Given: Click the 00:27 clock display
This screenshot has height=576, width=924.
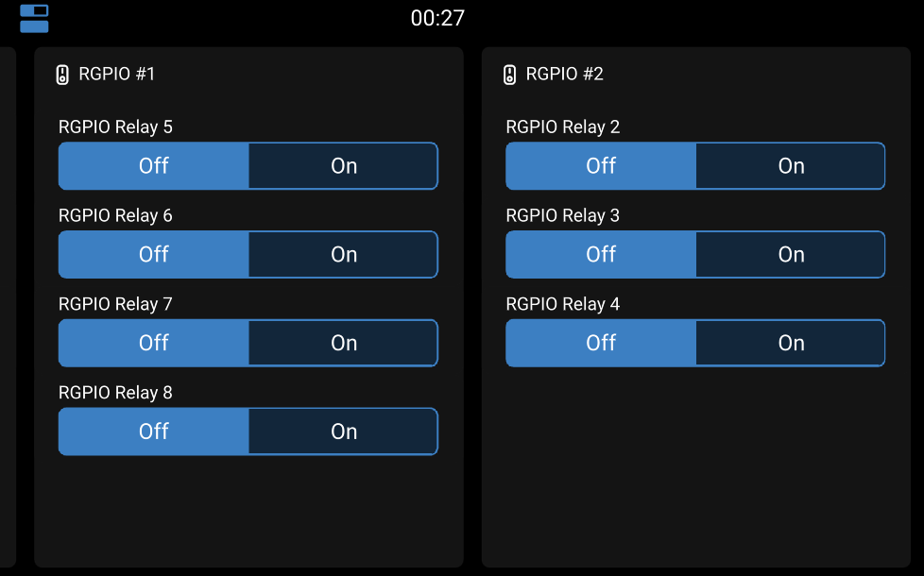Looking at the screenshot, I should coord(437,18).
